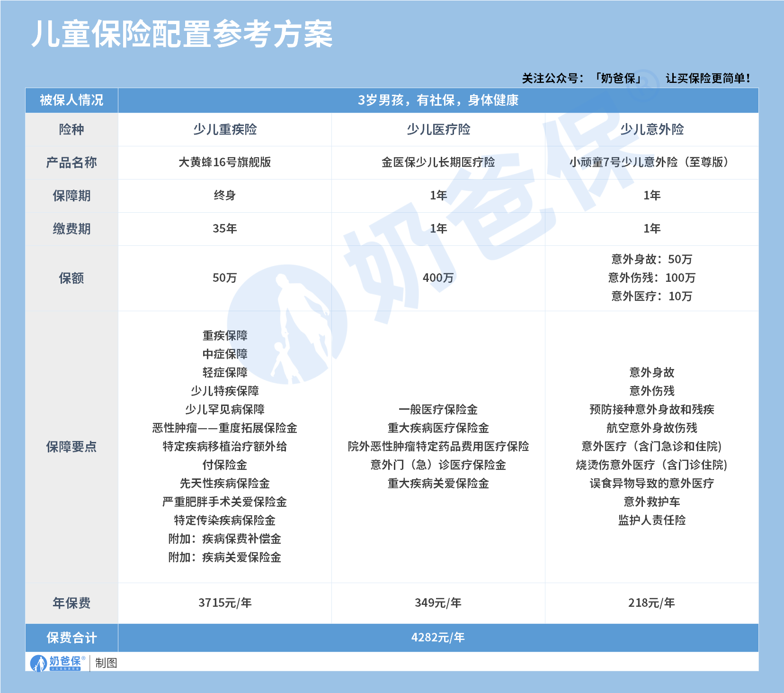This screenshot has width=784, height=693.
Task: Click the 保额 row label
Action: pos(72,278)
